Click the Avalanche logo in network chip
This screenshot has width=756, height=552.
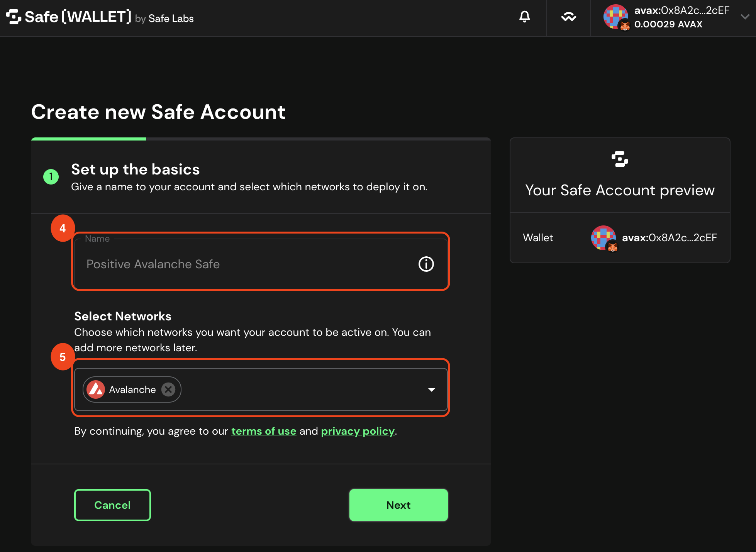96,389
